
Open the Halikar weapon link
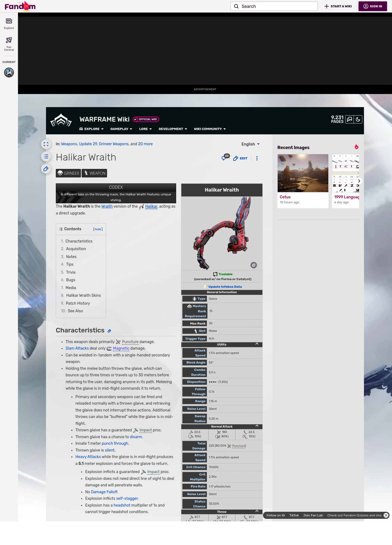[x=151, y=206]
